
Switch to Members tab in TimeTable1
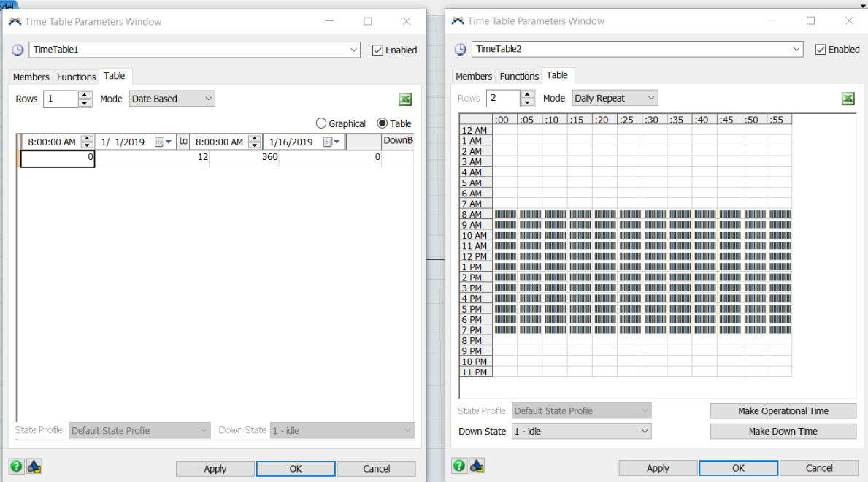coord(31,77)
